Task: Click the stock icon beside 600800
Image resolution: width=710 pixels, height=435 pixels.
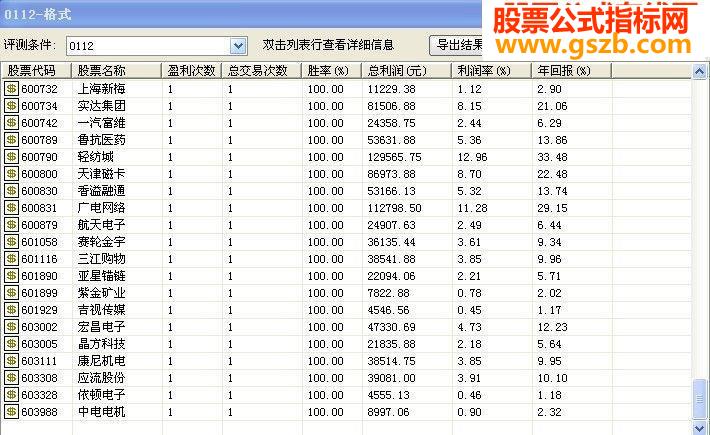Action: [x=11, y=174]
